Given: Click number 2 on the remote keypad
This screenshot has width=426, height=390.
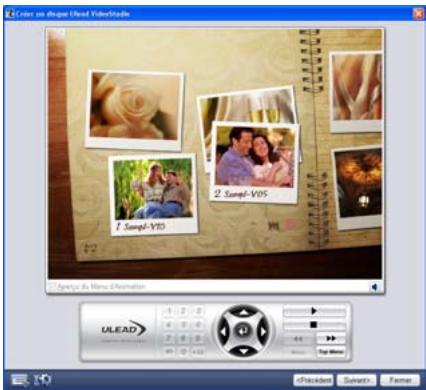Looking at the screenshot, I should (x=183, y=311).
